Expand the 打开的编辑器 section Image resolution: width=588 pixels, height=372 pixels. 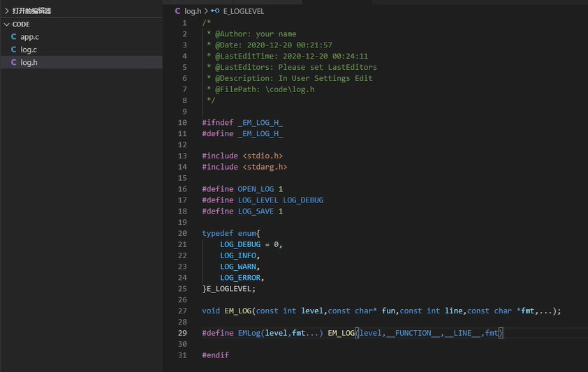pyautogui.click(x=31, y=11)
